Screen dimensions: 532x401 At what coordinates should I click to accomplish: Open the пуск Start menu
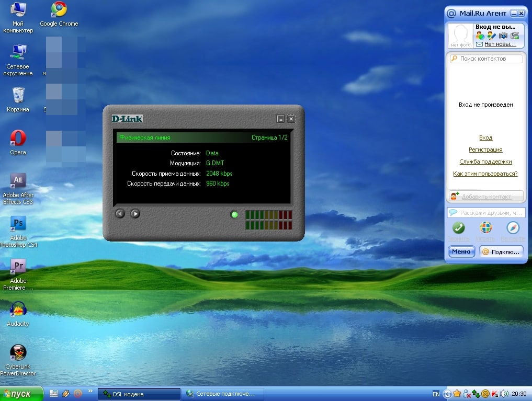click(x=21, y=394)
